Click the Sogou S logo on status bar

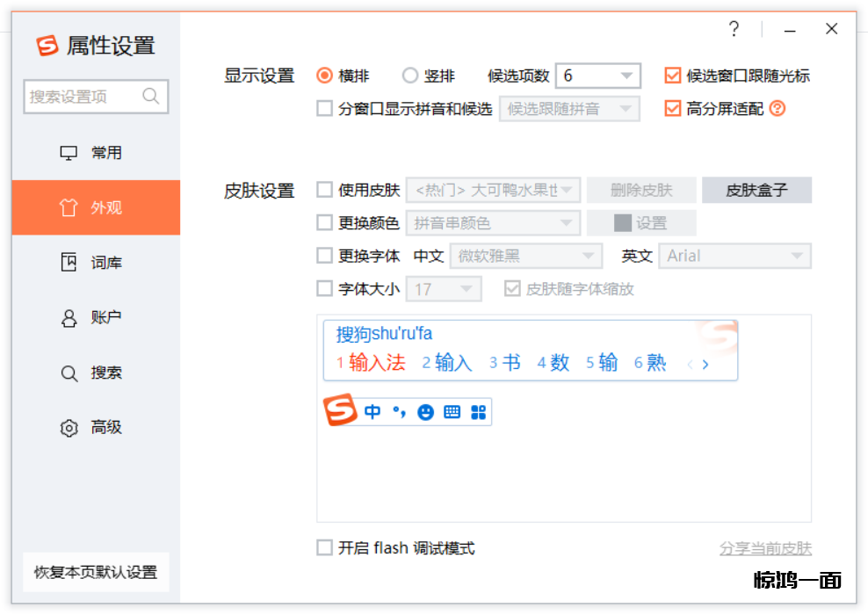340,410
